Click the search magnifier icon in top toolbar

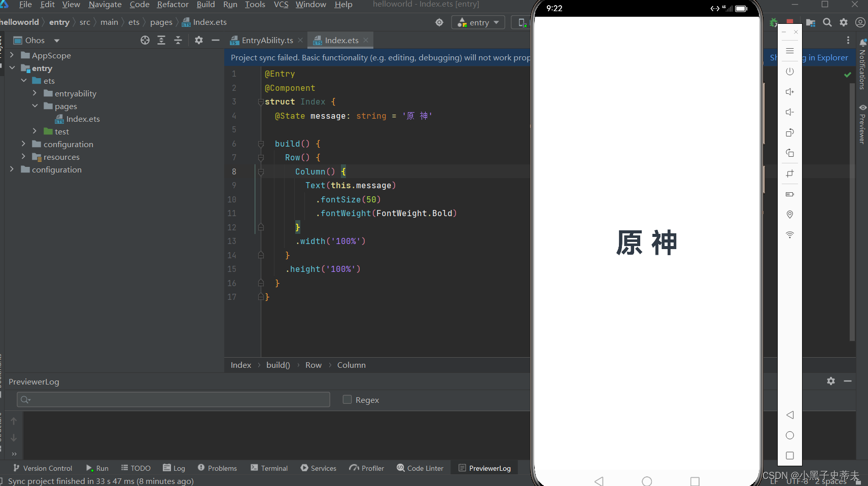tap(827, 22)
